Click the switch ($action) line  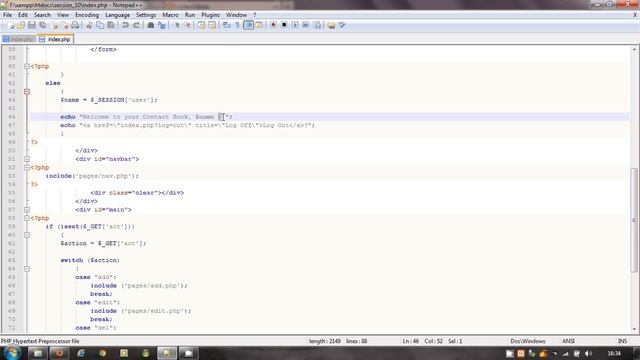point(90,260)
